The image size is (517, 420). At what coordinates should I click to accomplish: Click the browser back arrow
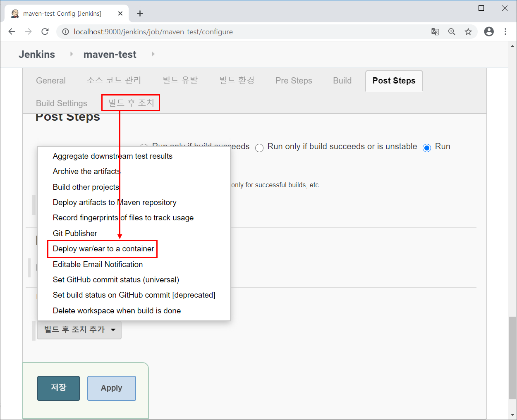tap(12, 32)
